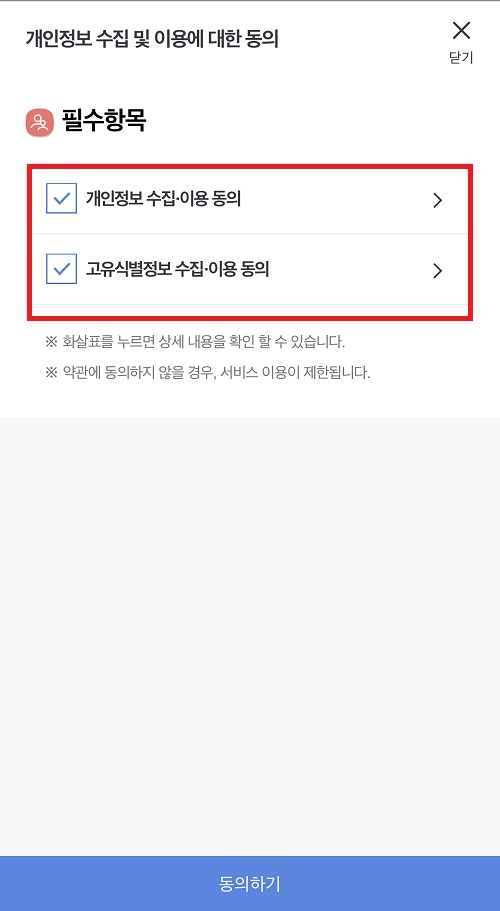This screenshot has width=500, height=911.
Task: Click the pink 필수항목 people icon
Action: pos(39,122)
